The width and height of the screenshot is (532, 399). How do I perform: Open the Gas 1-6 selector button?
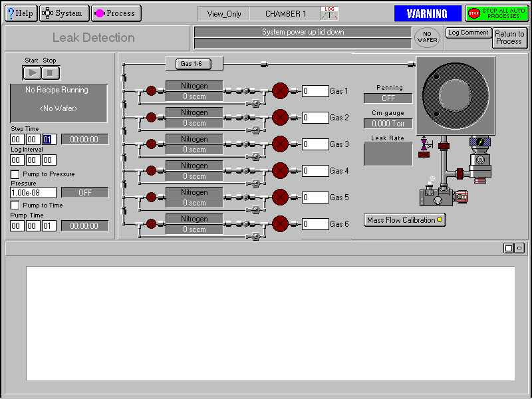[x=194, y=64]
